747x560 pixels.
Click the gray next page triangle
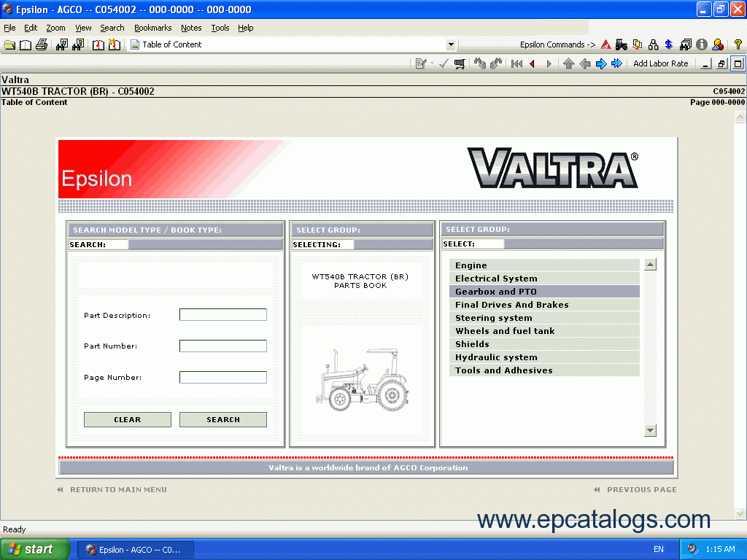tap(549, 63)
